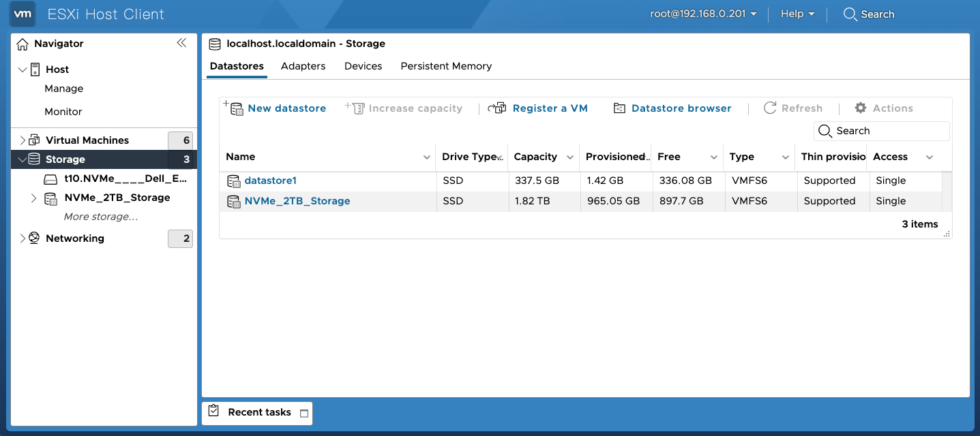The image size is (980, 436).
Task: Click the 3 items count text
Action: 920,224
